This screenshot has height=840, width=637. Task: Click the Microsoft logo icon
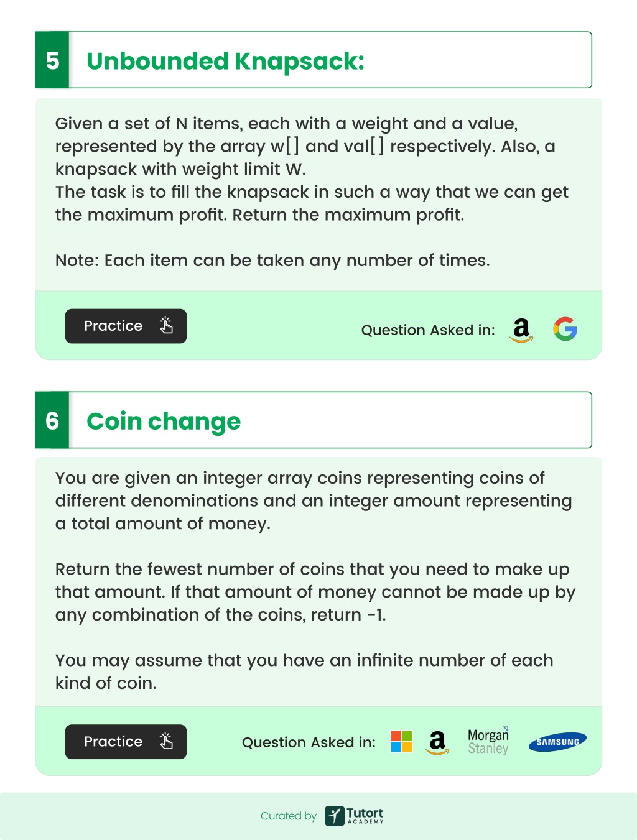click(x=401, y=741)
